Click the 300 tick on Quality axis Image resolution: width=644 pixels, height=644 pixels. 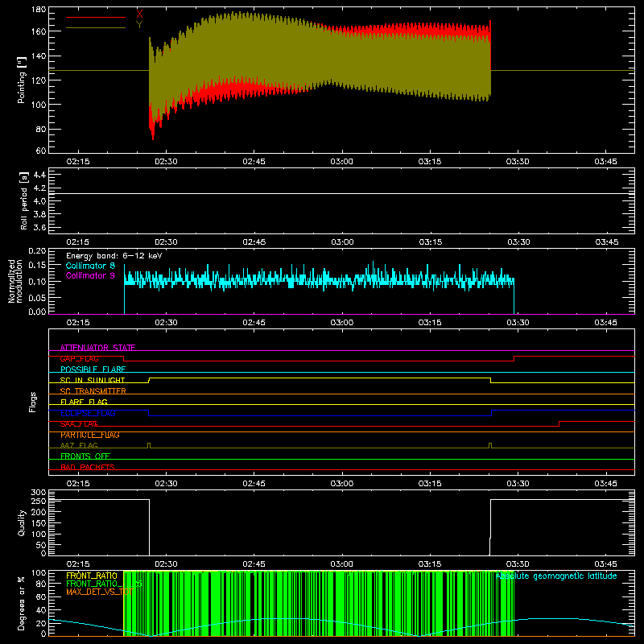coord(39,492)
